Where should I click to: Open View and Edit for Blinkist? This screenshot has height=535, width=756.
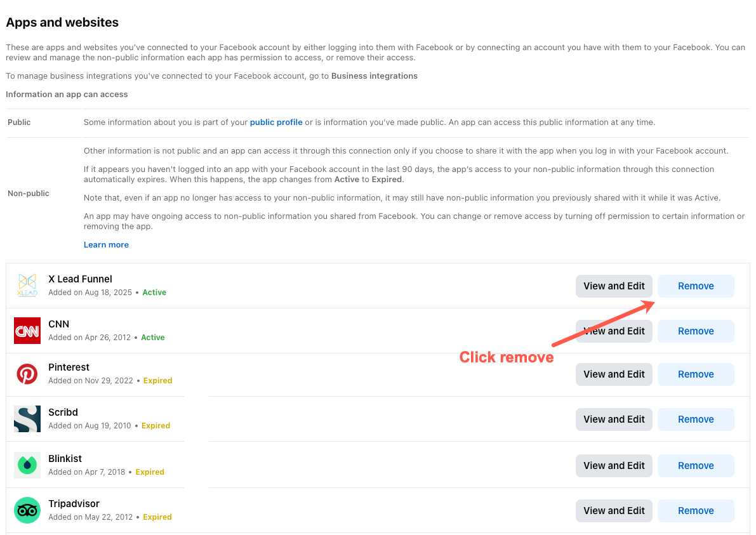tap(614, 466)
